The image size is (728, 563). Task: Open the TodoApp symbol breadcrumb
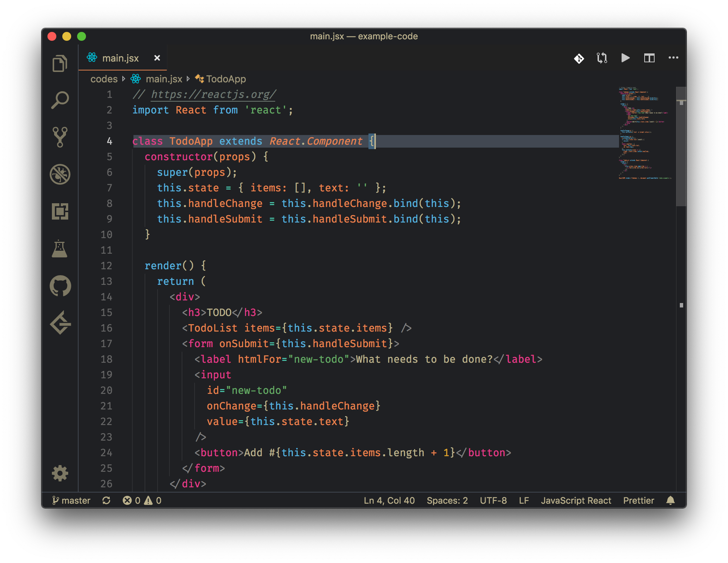tap(226, 79)
